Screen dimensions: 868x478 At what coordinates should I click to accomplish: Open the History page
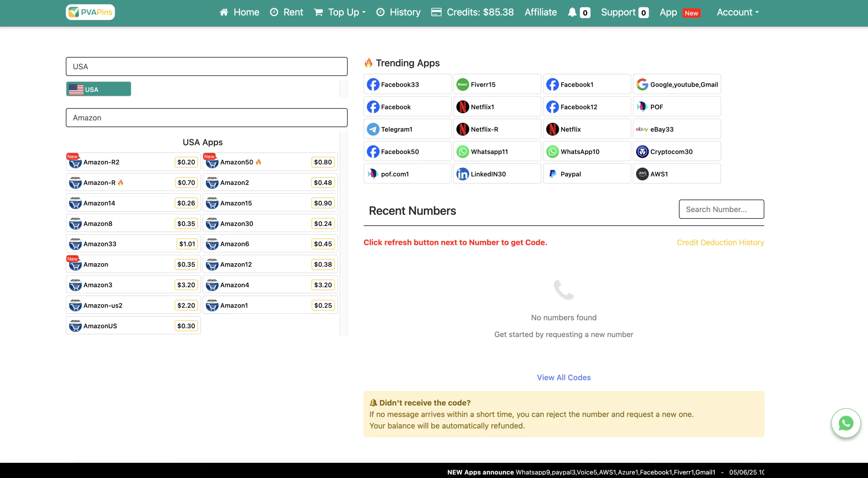398,13
